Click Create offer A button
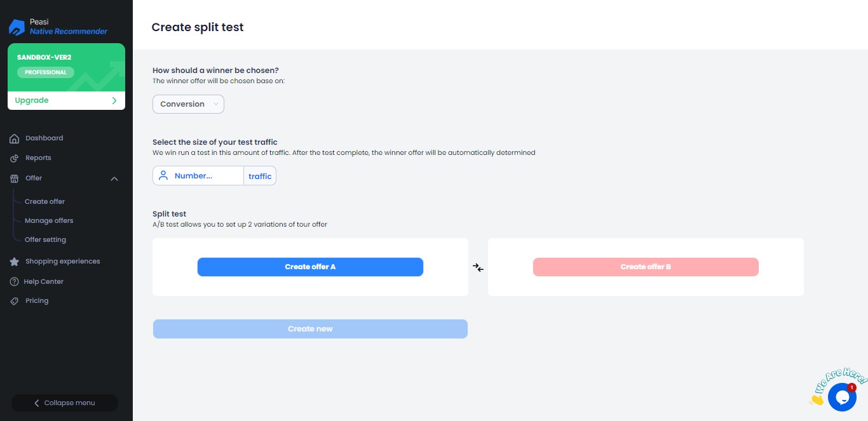Screen dimensions: 868x421 pyautogui.click(x=310, y=267)
